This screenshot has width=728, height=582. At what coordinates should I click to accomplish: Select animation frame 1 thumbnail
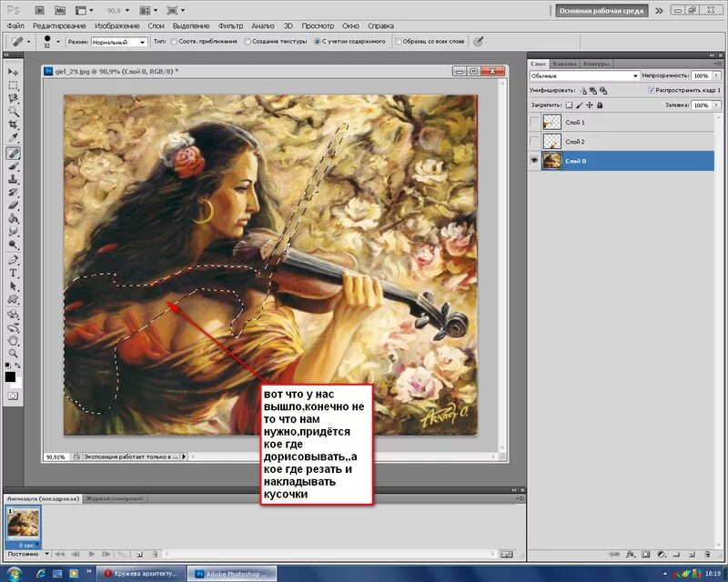tap(24, 523)
